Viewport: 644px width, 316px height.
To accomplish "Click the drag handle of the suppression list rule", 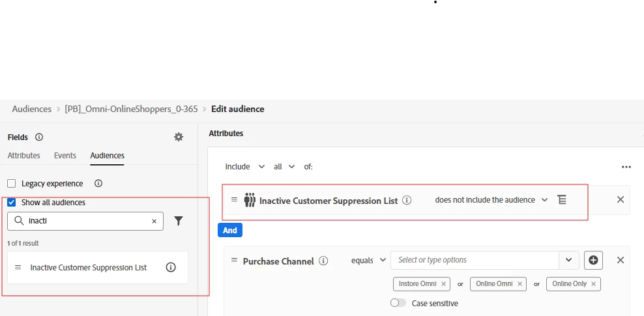I will 234,199.
